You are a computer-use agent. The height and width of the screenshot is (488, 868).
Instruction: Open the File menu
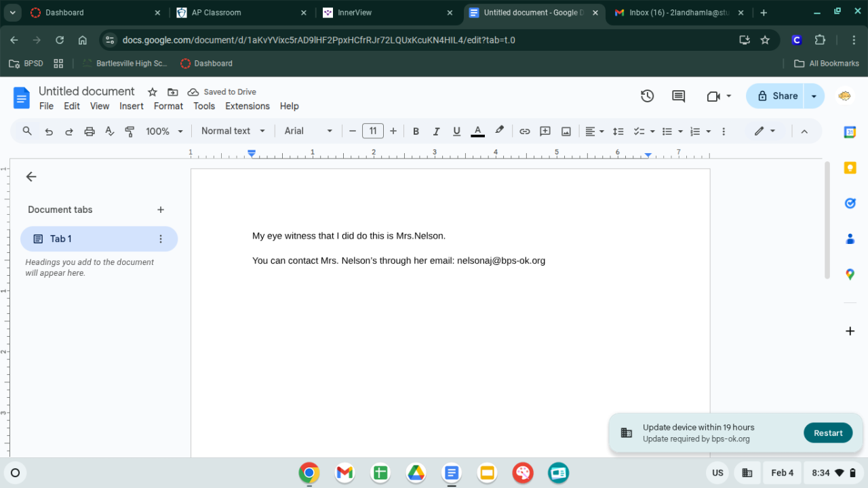[46, 106]
